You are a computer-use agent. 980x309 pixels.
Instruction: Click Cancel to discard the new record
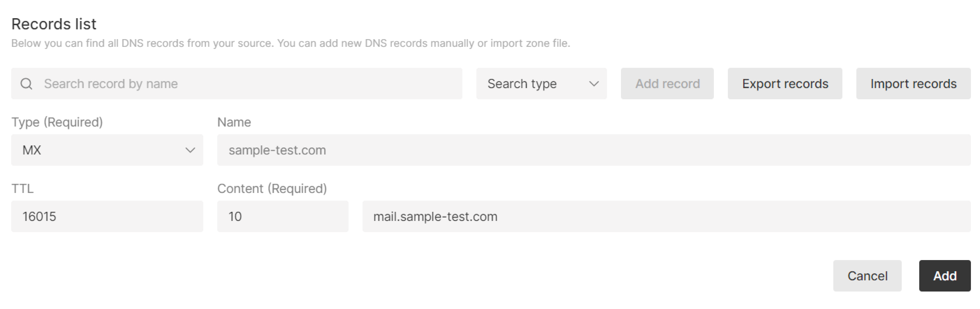(867, 276)
